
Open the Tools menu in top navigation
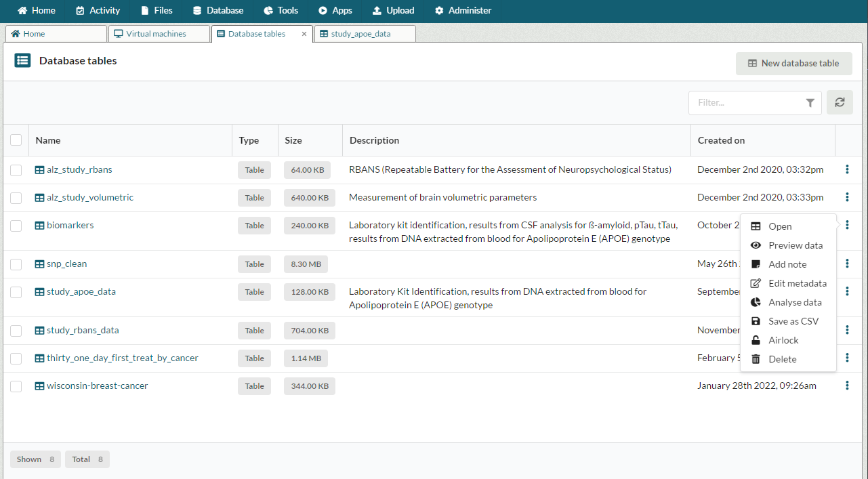(281, 10)
